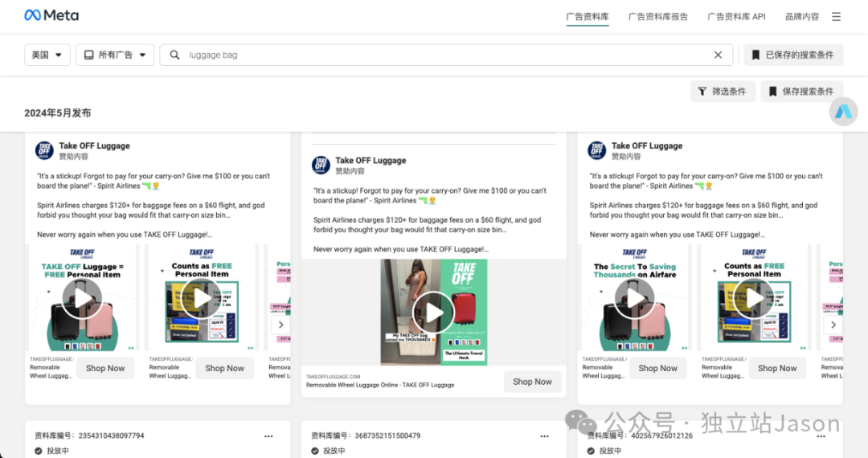868x458 pixels.
Task: Click the search magnifier icon
Action: tap(174, 55)
